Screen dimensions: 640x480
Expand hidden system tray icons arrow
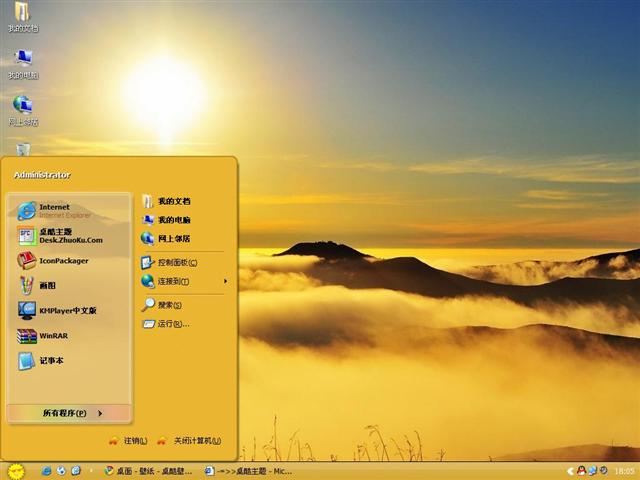(x=571, y=471)
